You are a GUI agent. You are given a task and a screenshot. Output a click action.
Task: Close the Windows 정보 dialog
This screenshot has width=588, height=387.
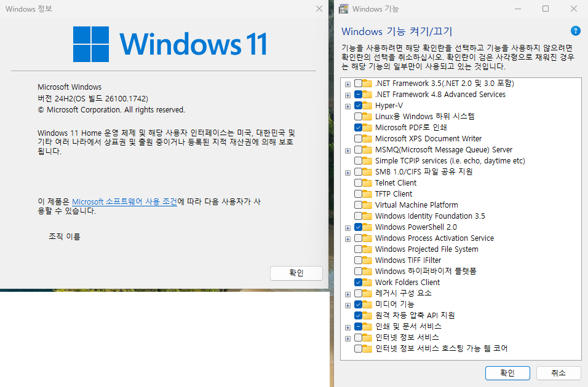[319, 9]
